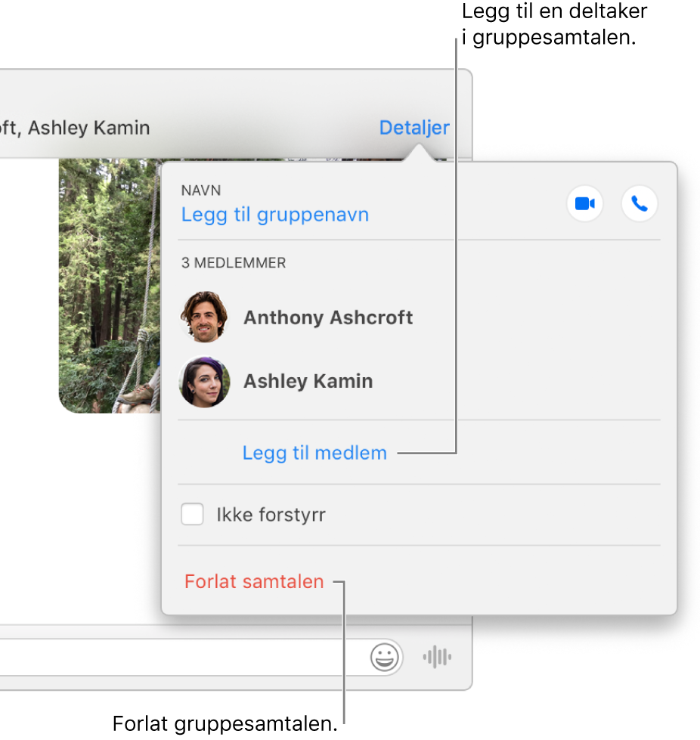
Task: Collapse the conversation details panel
Action: pyautogui.click(x=413, y=127)
